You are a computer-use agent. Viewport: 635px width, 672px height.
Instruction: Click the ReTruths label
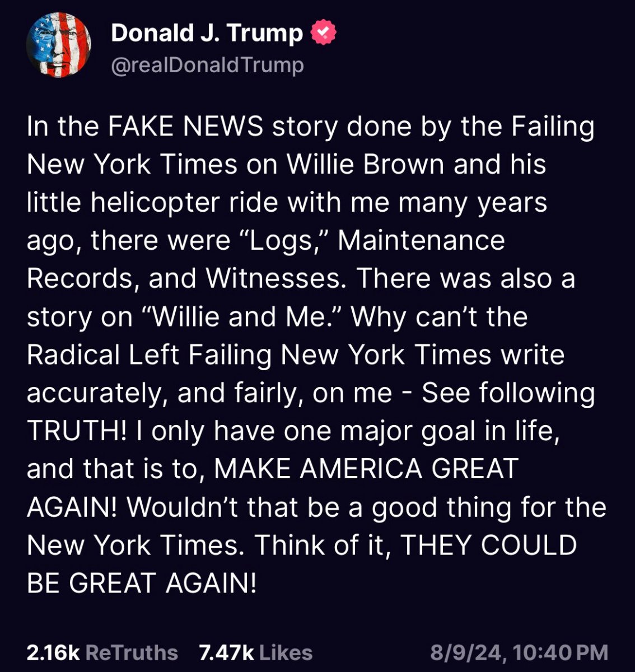point(132,652)
